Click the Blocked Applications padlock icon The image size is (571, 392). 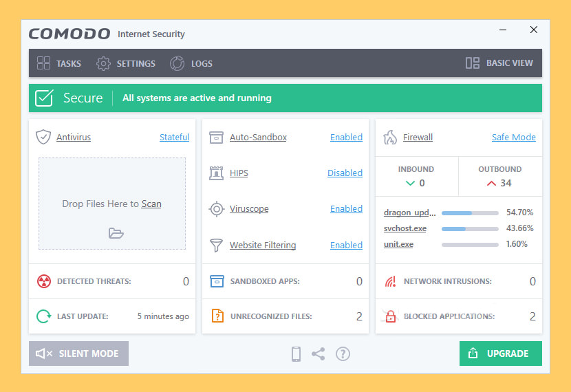click(391, 316)
